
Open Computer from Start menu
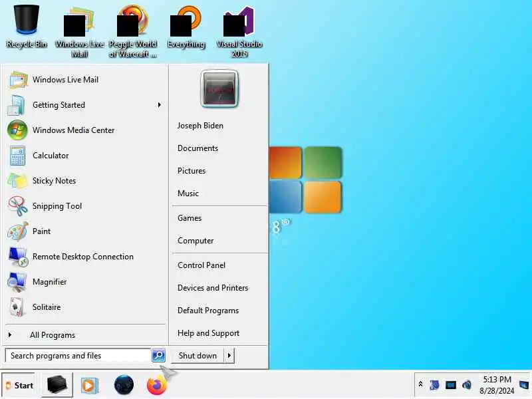coord(196,241)
